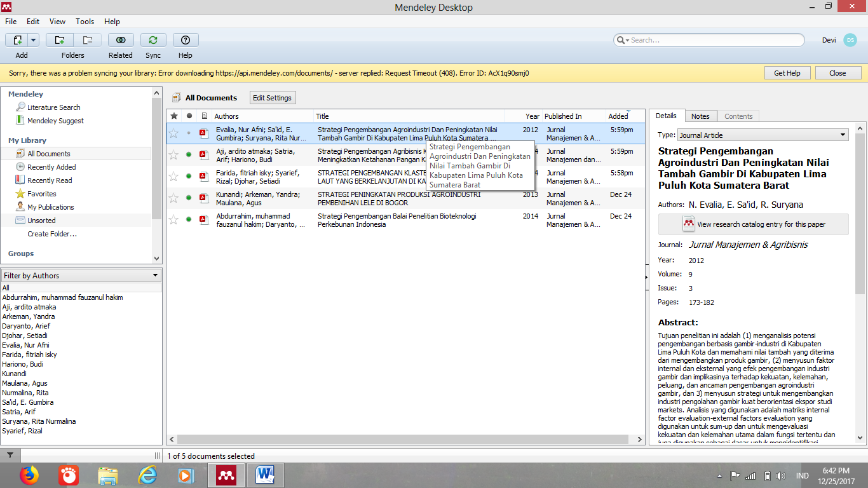
Task: Open the Help toolbar icon
Action: (x=186, y=40)
